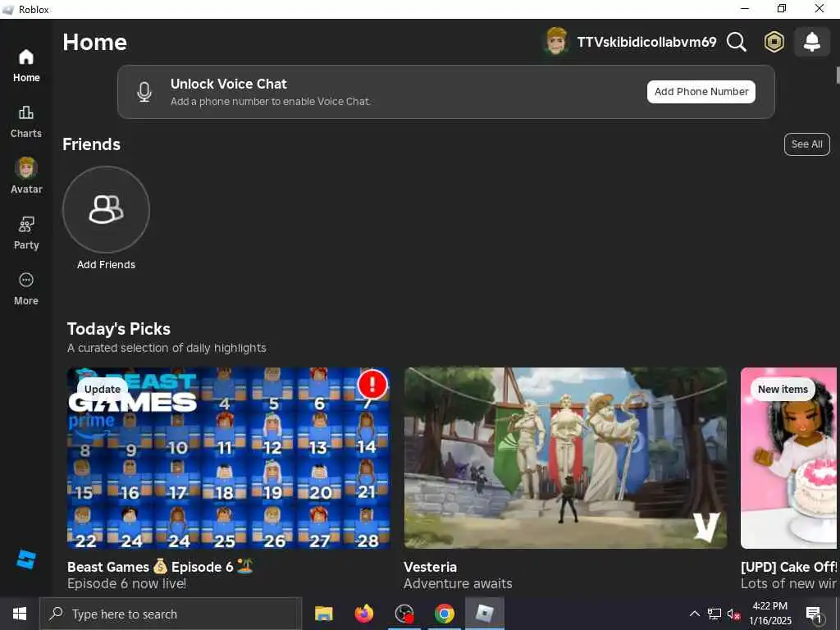Viewport: 840px width, 630px height.
Task: Open the More menu in sidebar
Action: click(25, 289)
